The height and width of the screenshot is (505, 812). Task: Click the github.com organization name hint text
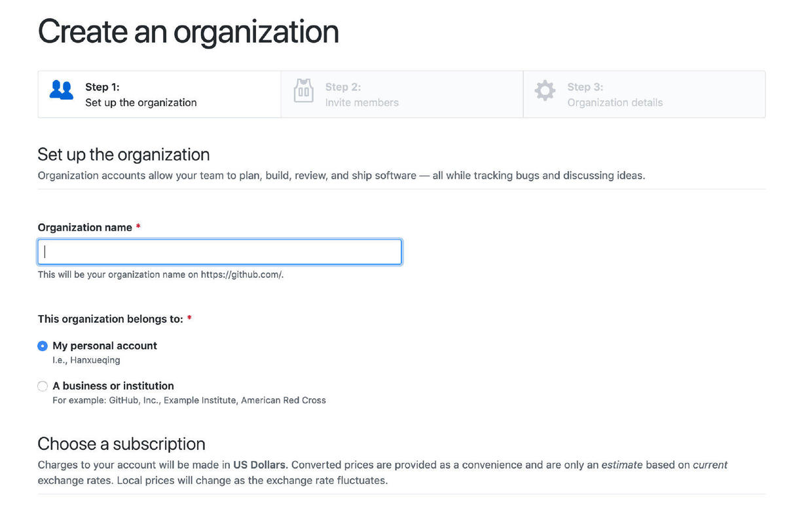[x=160, y=274]
